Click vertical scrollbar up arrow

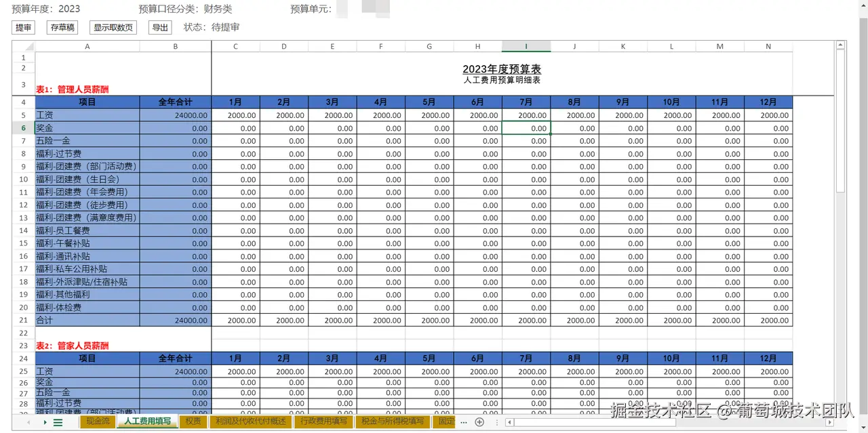coord(840,45)
